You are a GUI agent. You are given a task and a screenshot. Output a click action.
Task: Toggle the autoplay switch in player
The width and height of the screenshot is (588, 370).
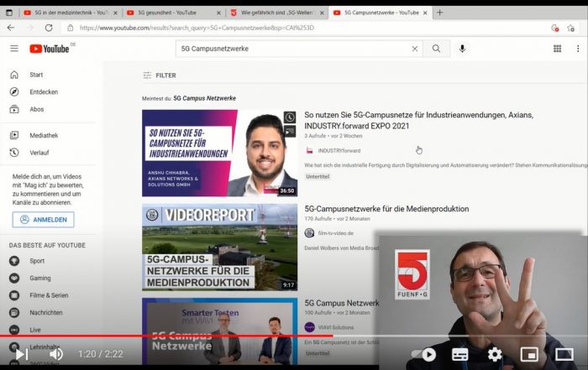(423, 354)
